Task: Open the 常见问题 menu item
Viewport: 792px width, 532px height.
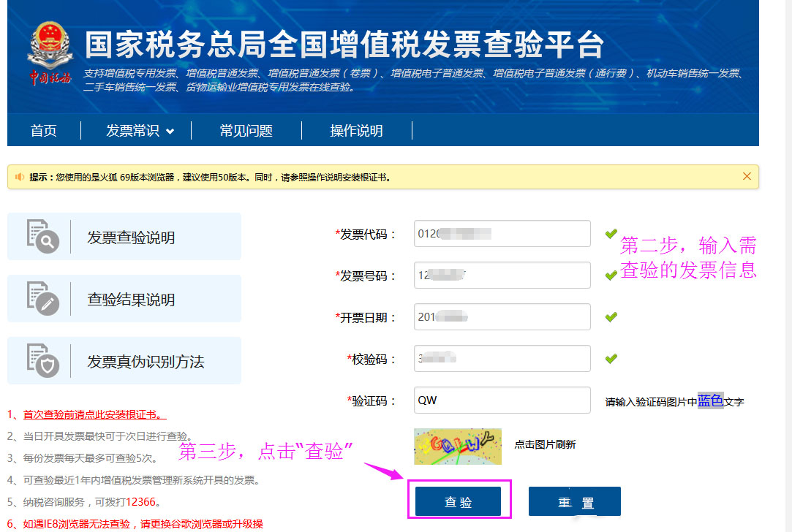Action: [x=246, y=131]
